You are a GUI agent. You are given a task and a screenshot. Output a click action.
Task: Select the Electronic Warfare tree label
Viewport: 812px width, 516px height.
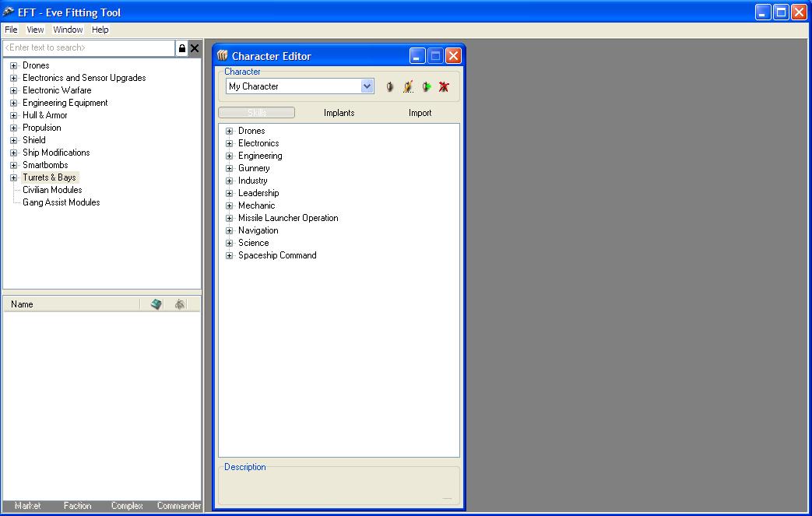57,90
